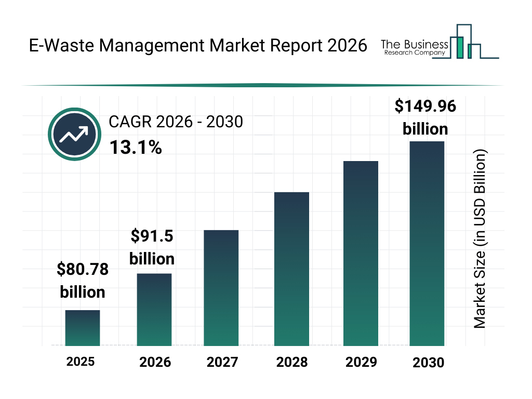Image resolution: width=532 pixels, height=399 pixels.
Task: Click the upward arrow inside the circle
Action: click(x=74, y=134)
